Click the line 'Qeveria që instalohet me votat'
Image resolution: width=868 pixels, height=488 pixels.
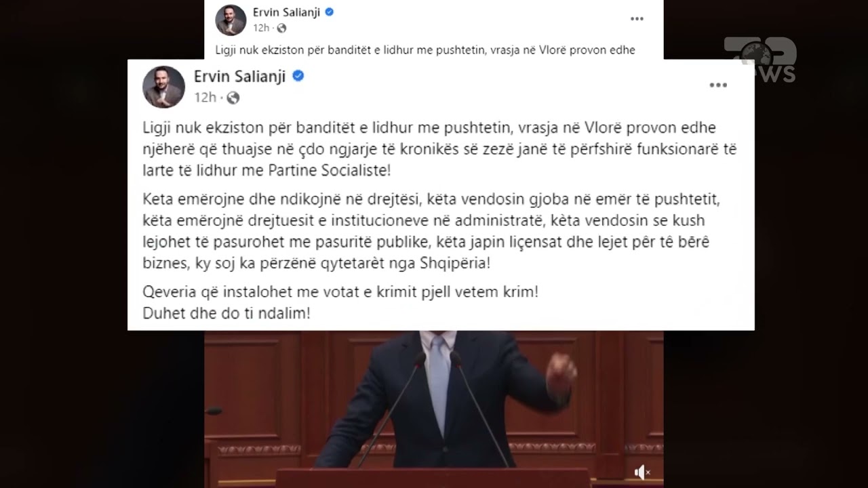point(340,293)
